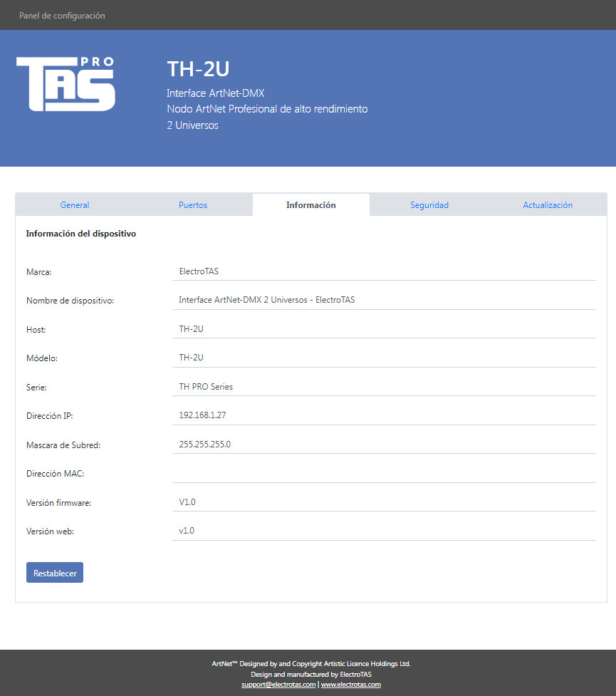Click the Nombre de dispositivo field
Viewport: 616px width, 696px height.
point(385,300)
